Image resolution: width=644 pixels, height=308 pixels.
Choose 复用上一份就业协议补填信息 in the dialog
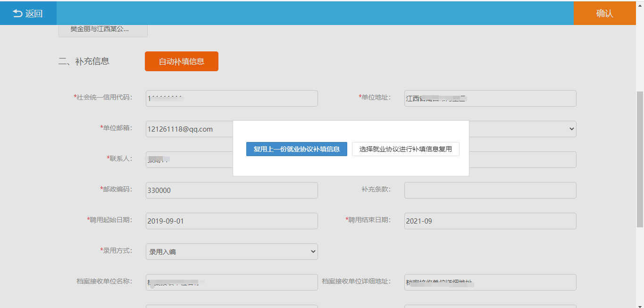[x=296, y=149]
